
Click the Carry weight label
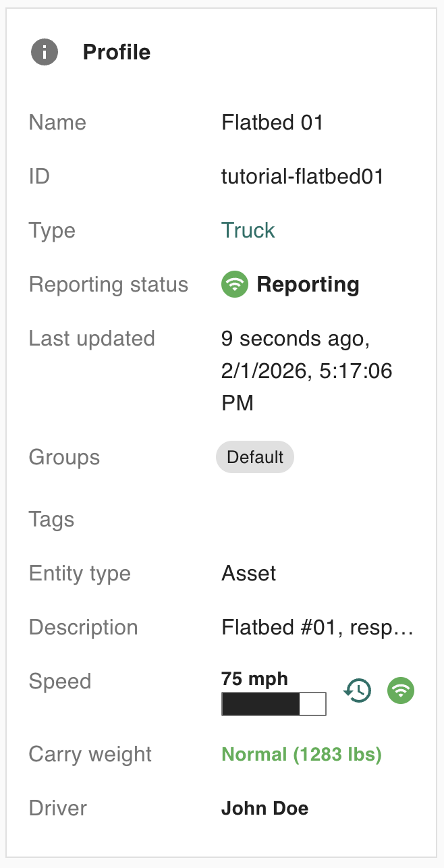click(90, 754)
